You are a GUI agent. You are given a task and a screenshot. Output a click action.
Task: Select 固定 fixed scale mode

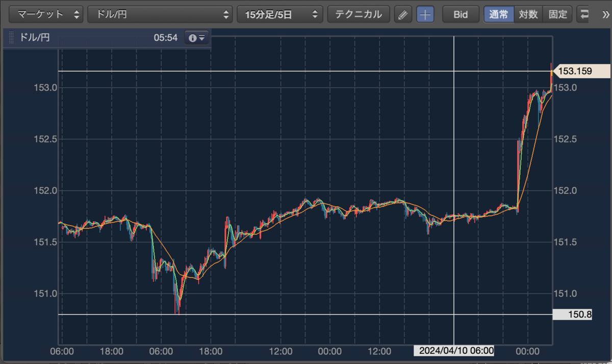coord(557,14)
